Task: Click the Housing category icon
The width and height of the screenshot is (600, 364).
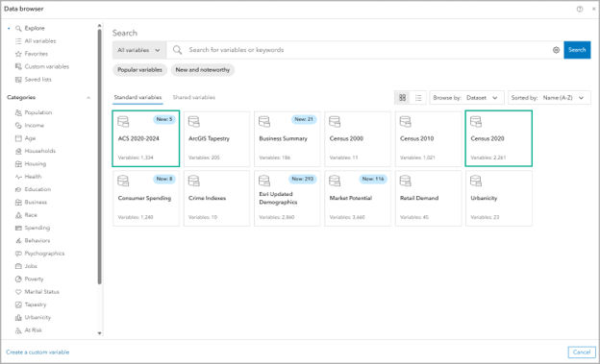Action: coord(18,164)
